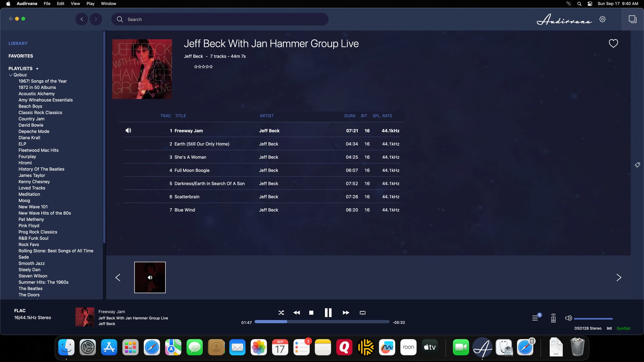Select track Scatterbrain
The width and height of the screenshot is (644, 362).
262,197
